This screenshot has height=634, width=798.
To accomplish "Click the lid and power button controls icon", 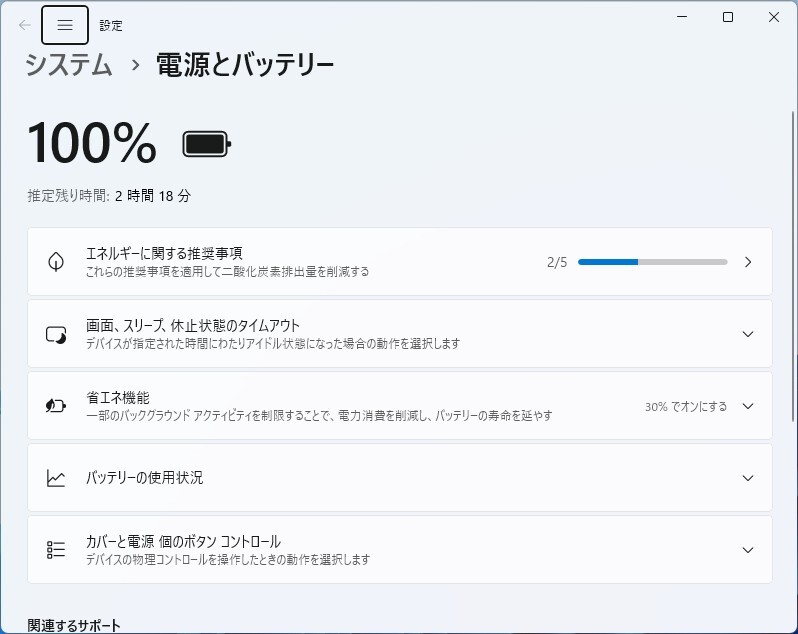I will [x=56, y=550].
